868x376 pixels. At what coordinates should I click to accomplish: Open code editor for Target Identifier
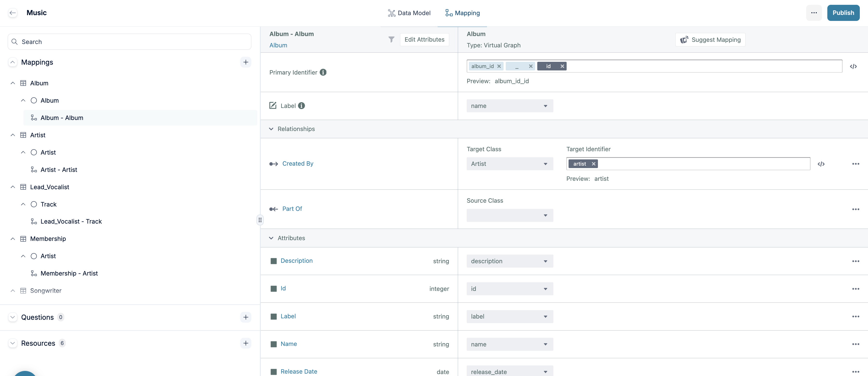[x=821, y=164]
